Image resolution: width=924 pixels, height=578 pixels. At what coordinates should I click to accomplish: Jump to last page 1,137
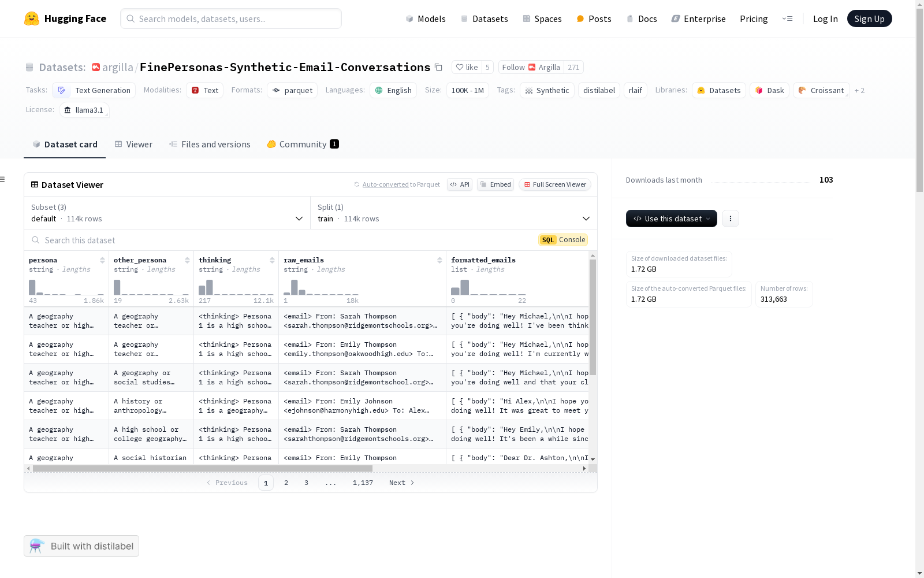[x=363, y=483]
